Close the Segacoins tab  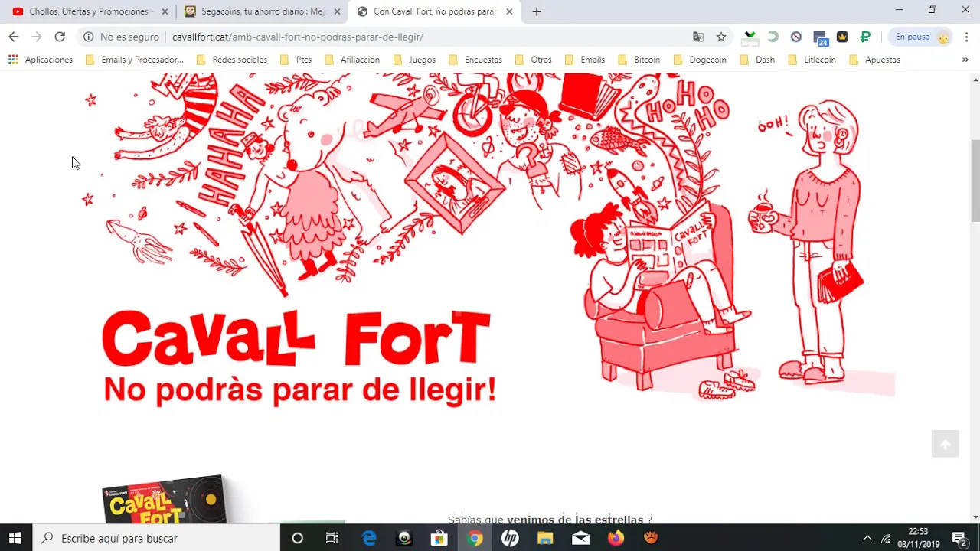(337, 11)
